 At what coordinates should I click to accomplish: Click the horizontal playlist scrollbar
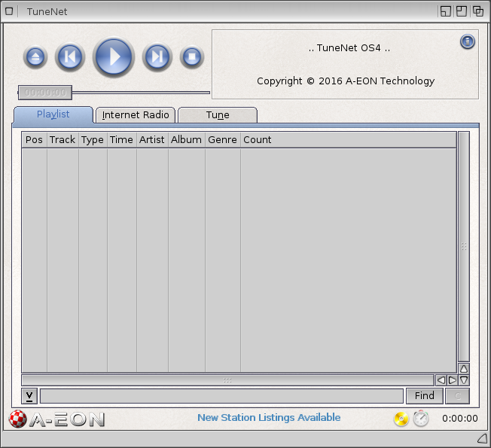[227, 380]
